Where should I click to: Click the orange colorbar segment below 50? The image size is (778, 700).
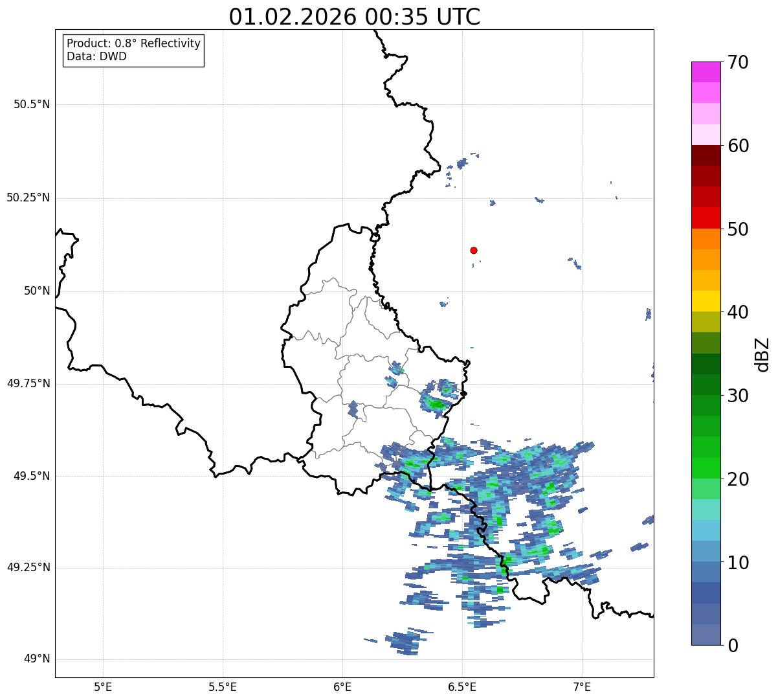point(706,239)
